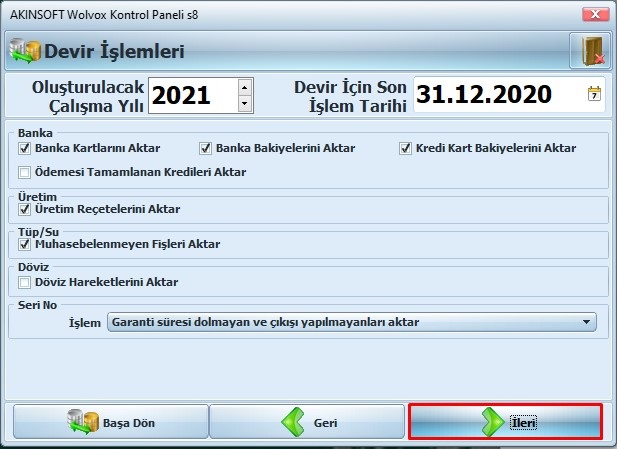Open the Seri No İşlem dropdown
This screenshot has width=617, height=449.
pyautogui.click(x=352, y=322)
